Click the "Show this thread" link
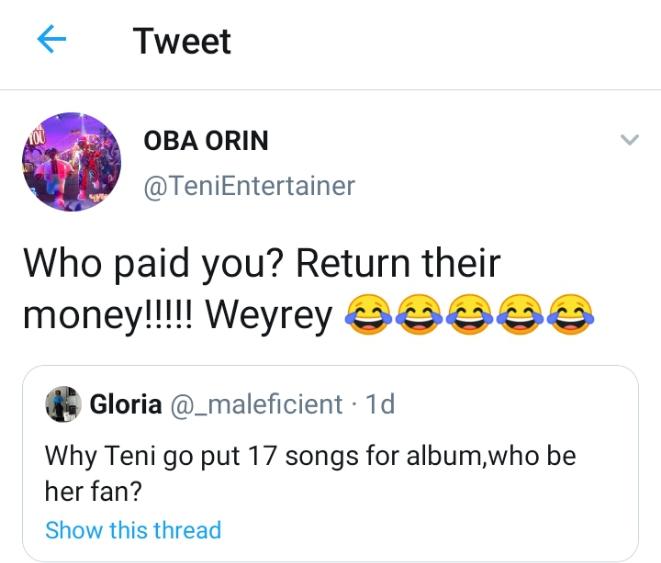Screen dimensions: 661x563 pyautogui.click(x=133, y=530)
